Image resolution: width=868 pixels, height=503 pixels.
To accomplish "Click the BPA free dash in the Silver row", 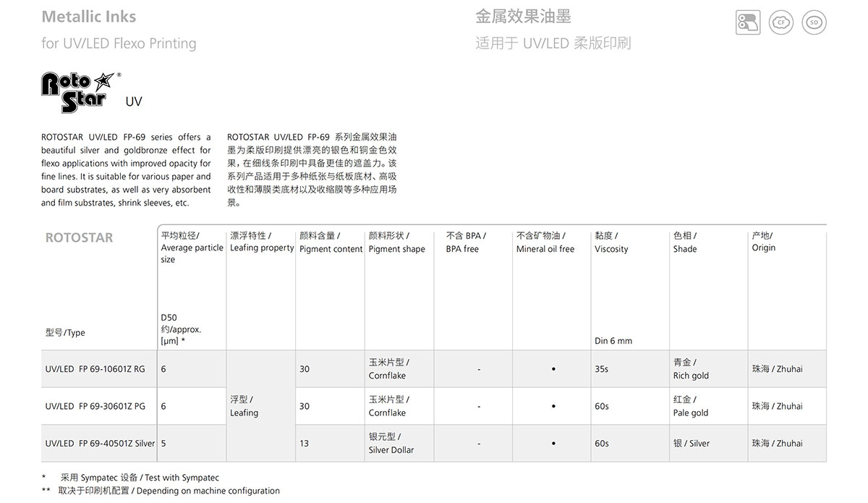I will [479, 443].
